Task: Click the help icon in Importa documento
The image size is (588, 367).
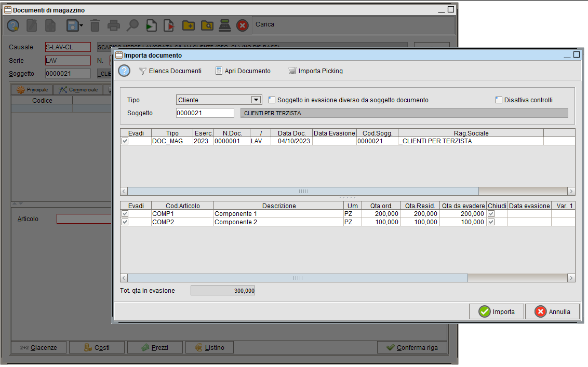Action: [124, 71]
